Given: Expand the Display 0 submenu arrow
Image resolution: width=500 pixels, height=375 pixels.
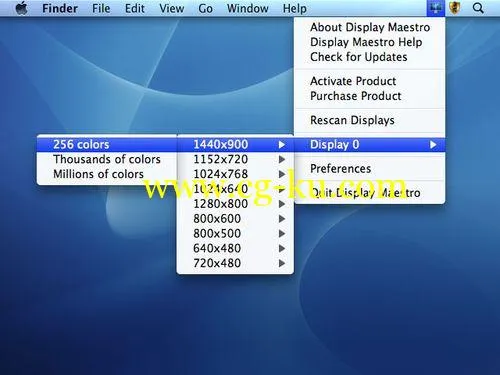Looking at the screenshot, I should [433, 145].
